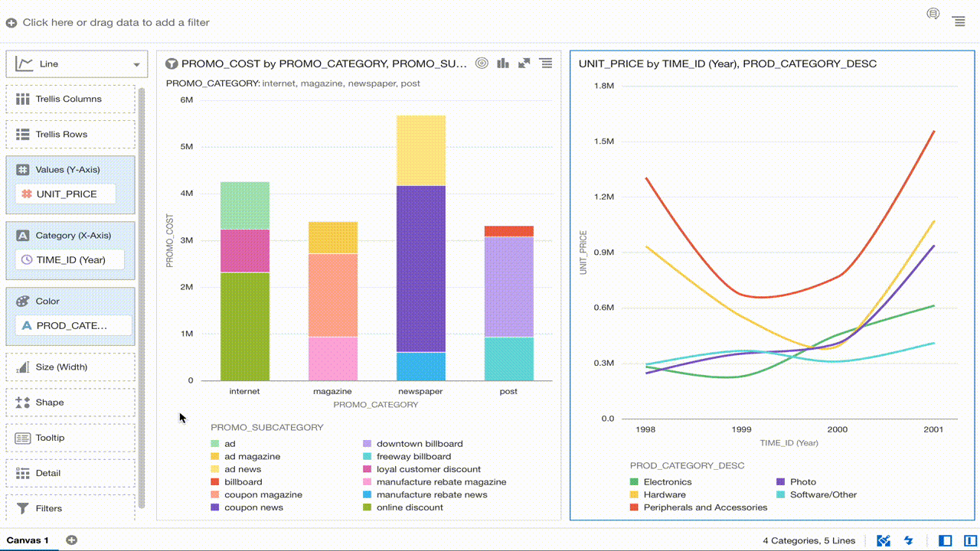Click 'Software/Other' legend label
The height and width of the screenshot is (551, 980).
(824, 495)
